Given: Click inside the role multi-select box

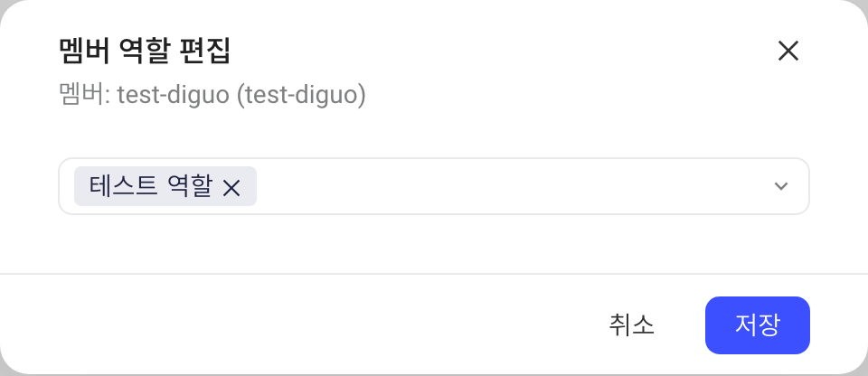Looking at the screenshot, I should click(434, 186).
